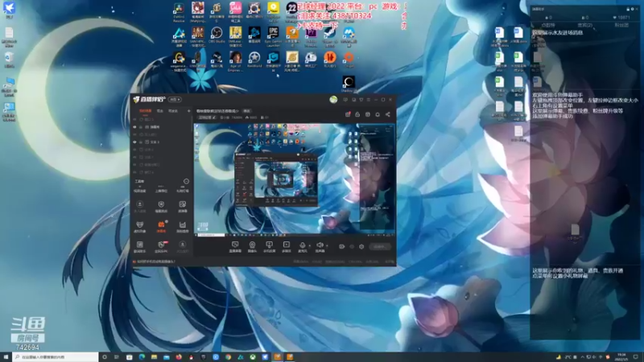
Task: Open Firefox from the taskbar
Action: pyautogui.click(x=179, y=357)
